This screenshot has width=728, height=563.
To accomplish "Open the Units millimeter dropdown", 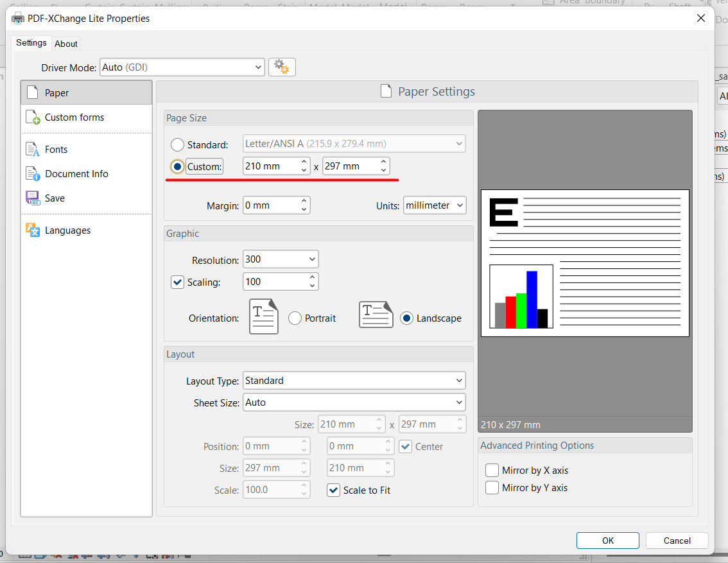I will [435, 205].
